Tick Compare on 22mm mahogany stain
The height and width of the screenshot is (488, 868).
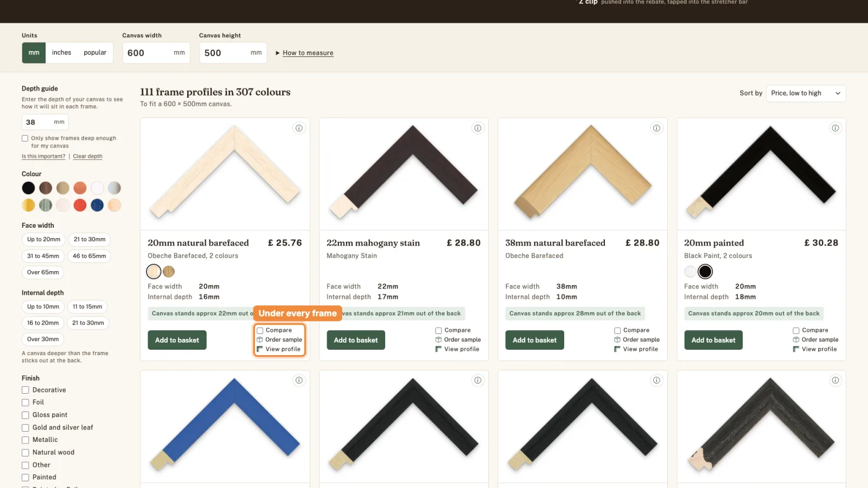click(x=438, y=330)
